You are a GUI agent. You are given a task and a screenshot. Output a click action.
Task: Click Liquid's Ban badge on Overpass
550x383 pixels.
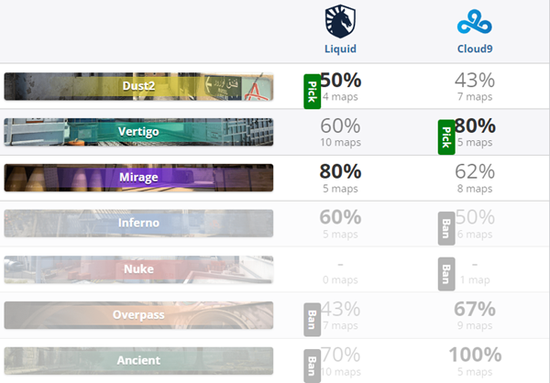312,320
